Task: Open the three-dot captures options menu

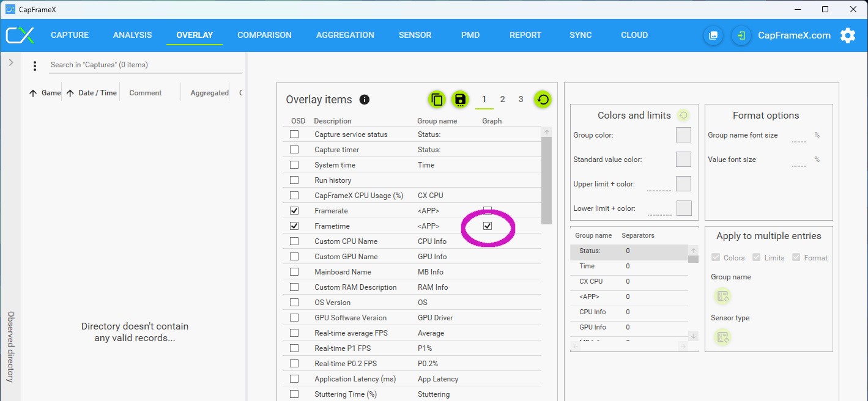Action: tap(35, 65)
